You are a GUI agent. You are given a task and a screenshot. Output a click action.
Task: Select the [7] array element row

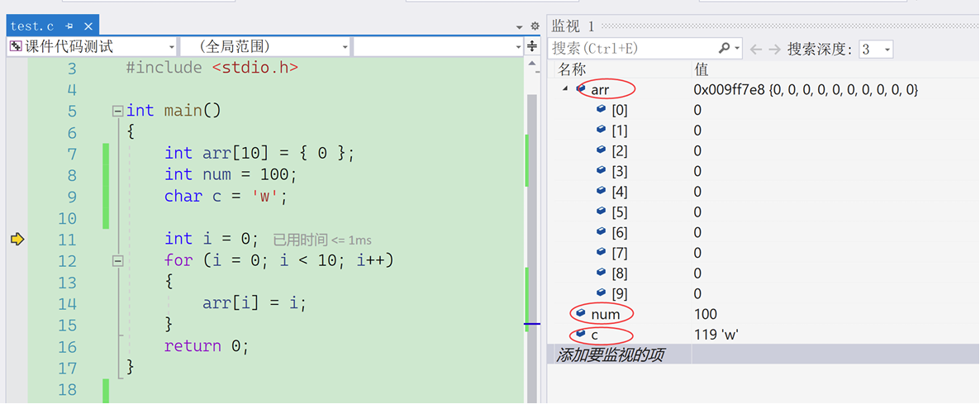[x=764, y=253]
